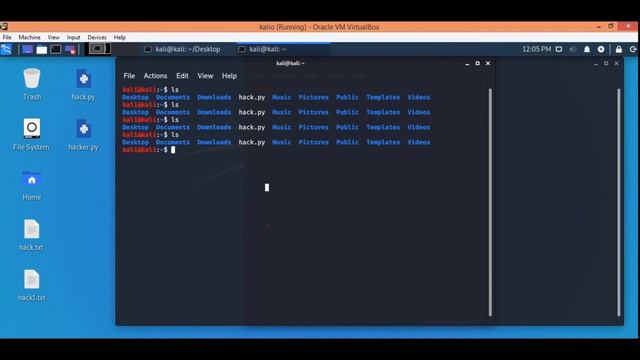Open the VirtualBox Input menu
The image size is (640, 360).
(x=73, y=37)
